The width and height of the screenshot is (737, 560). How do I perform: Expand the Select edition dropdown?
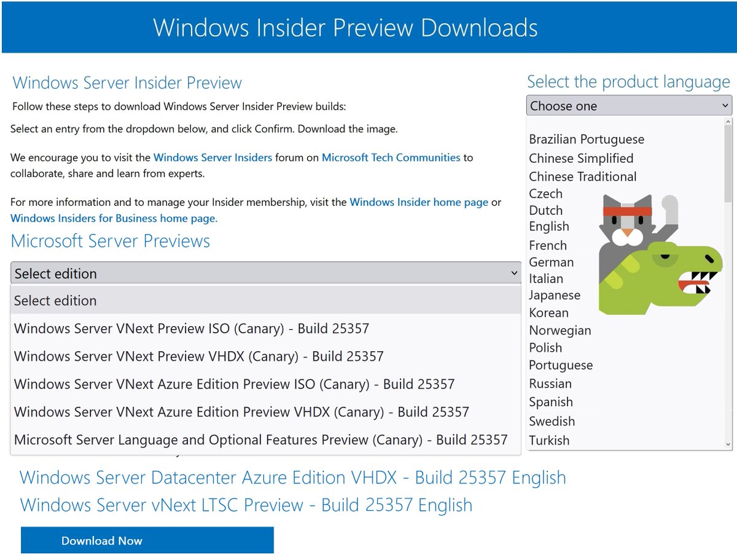[264, 273]
